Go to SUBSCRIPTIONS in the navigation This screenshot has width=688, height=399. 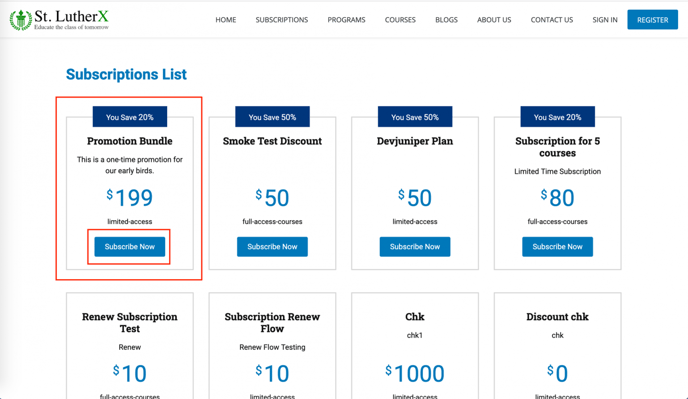282,20
